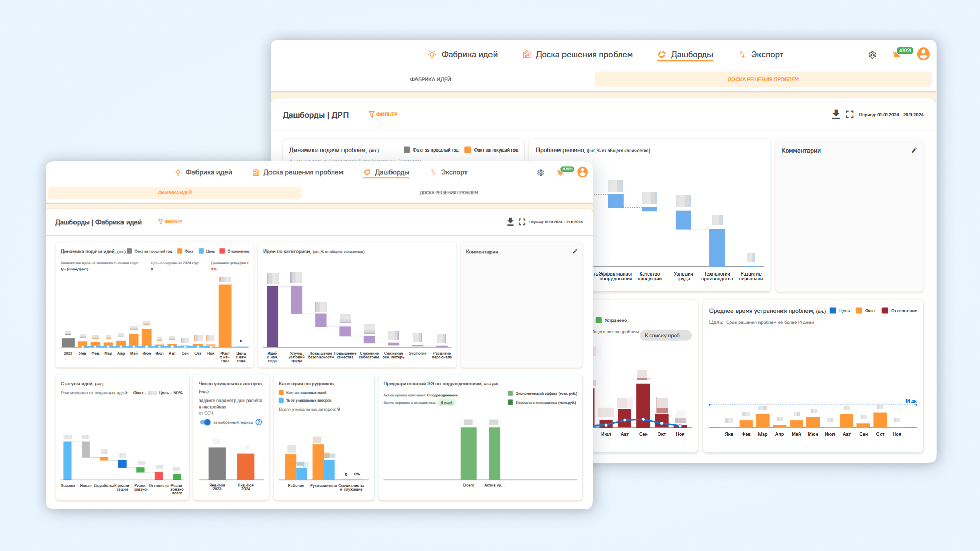Click blue Подано bar in Статусы идей
The image size is (980, 551).
tap(67, 460)
